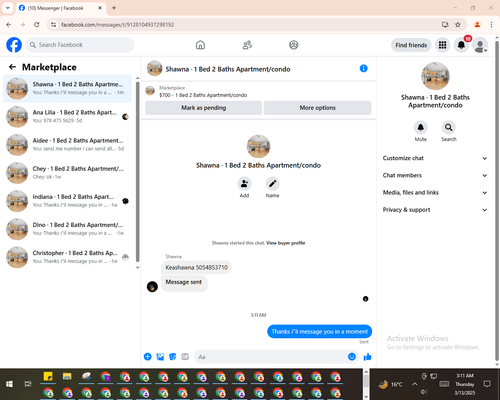This screenshot has width=500, height=400.
Task: Click browser back arrow
Action: tap(9, 25)
